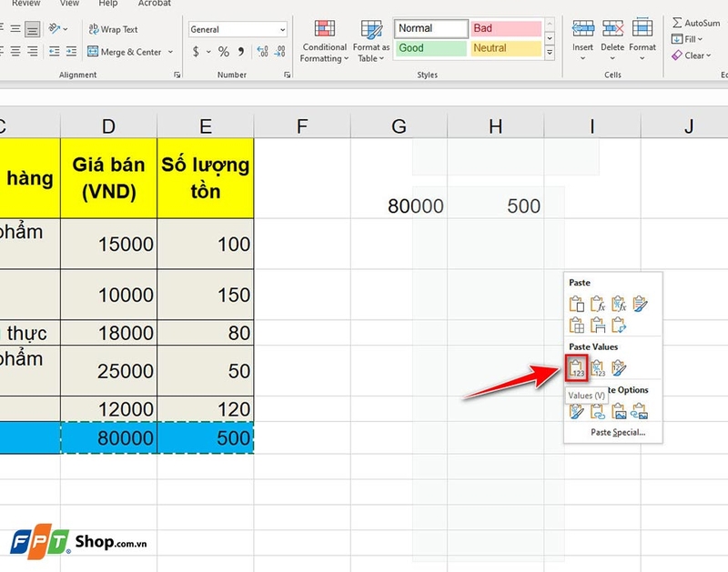
Task: Open Paste Special... menu entry
Action: point(617,432)
